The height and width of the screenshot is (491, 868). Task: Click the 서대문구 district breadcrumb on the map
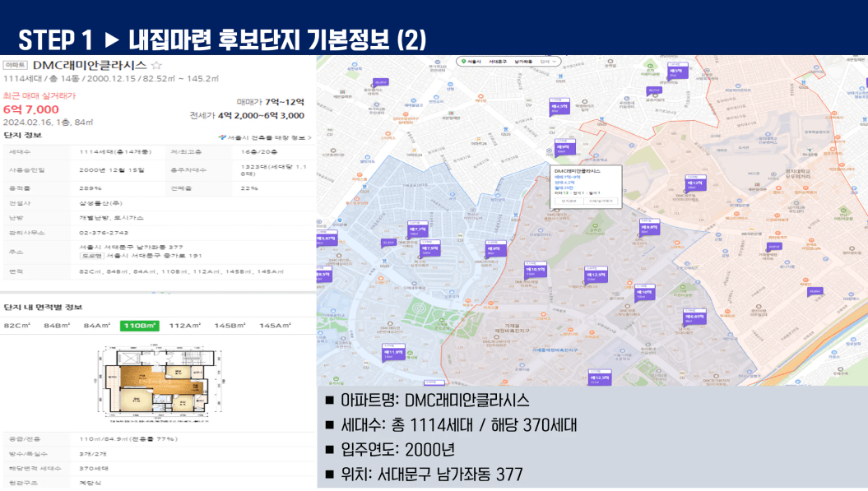498,62
